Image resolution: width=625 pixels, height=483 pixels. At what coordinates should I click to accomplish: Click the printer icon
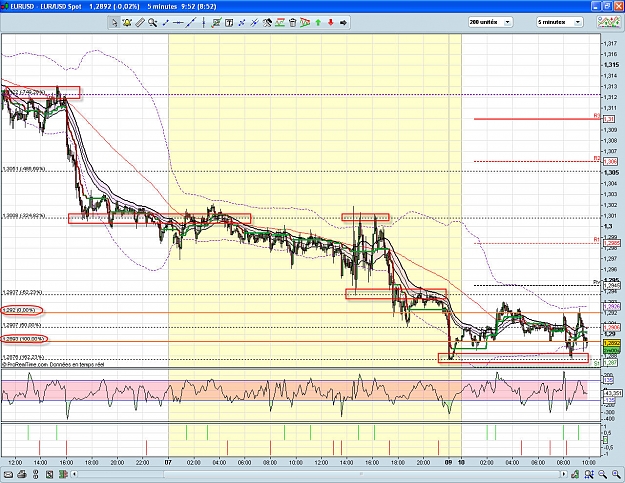click(22, 475)
